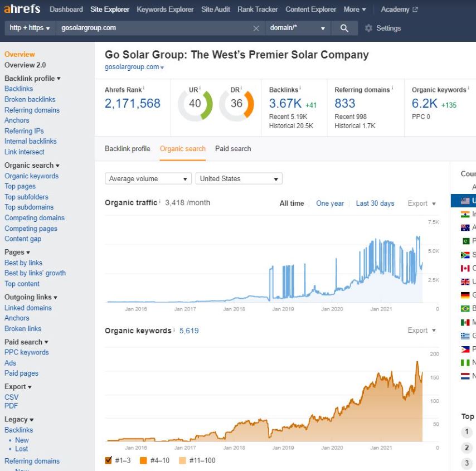
Task: Open the Average volume dropdown
Action: coord(148,178)
